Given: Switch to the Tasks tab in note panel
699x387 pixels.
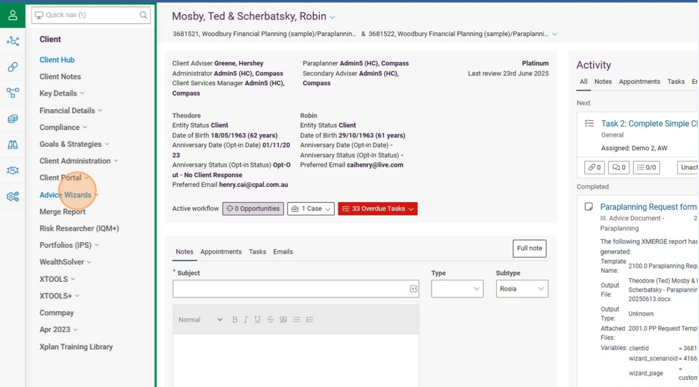Looking at the screenshot, I should click(257, 252).
